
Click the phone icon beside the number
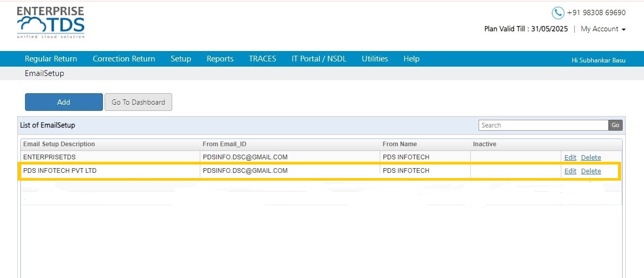point(558,12)
